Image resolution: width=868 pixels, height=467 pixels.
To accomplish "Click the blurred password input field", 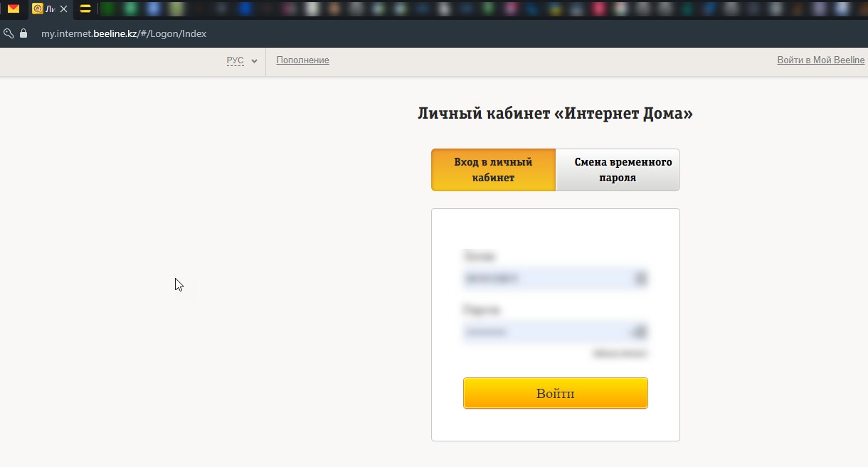I will click(555, 332).
